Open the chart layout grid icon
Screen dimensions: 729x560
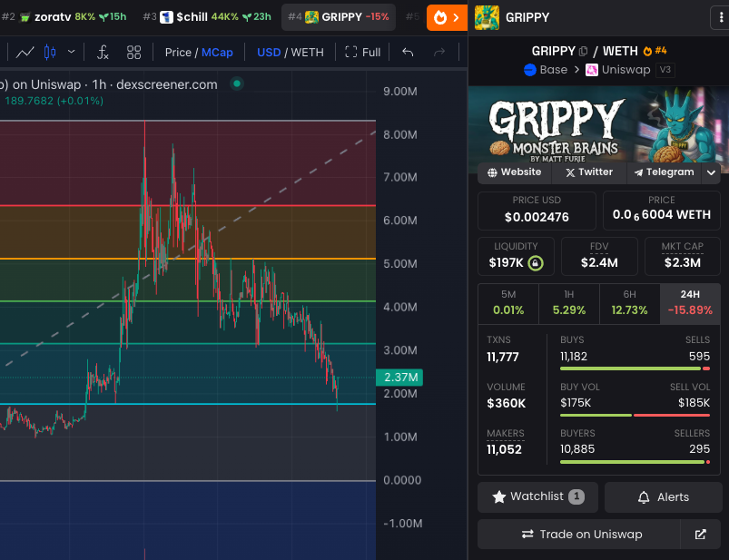133,53
